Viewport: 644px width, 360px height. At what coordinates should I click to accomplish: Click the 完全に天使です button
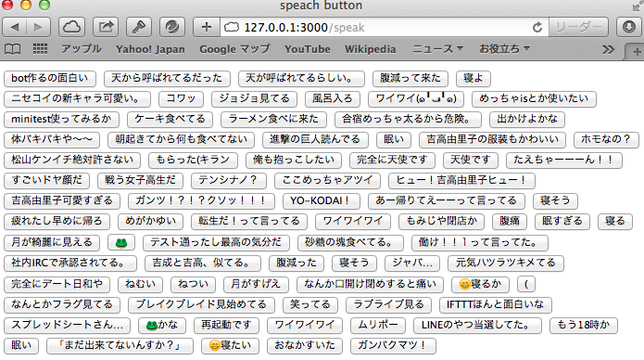point(392,161)
